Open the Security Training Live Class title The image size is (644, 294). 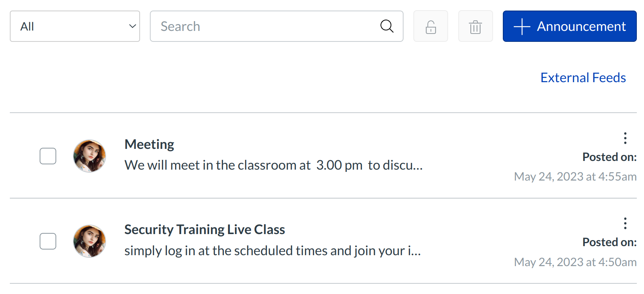coord(205,230)
